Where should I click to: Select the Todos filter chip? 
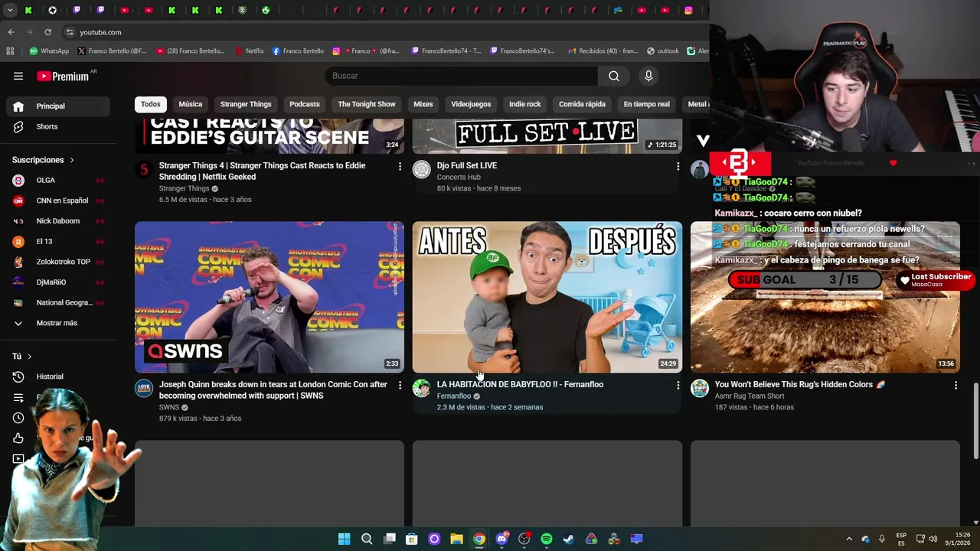151,104
